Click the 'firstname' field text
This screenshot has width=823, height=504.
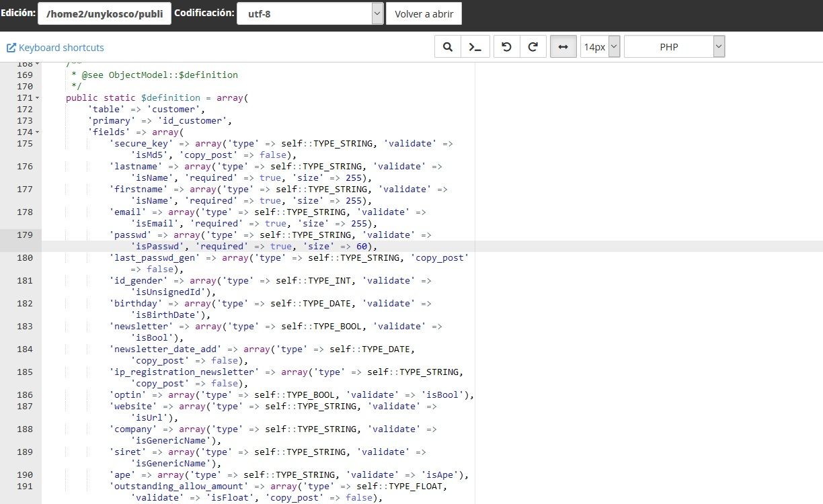[139, 190]
